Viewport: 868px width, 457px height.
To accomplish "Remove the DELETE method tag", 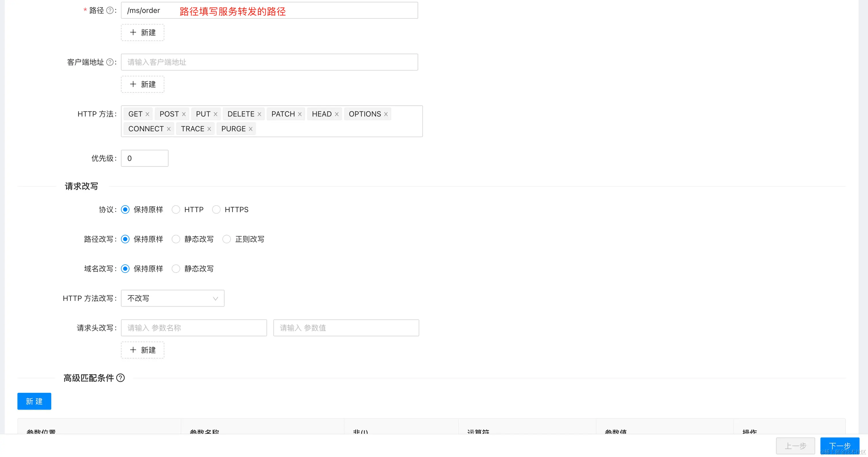I will 259,114.
